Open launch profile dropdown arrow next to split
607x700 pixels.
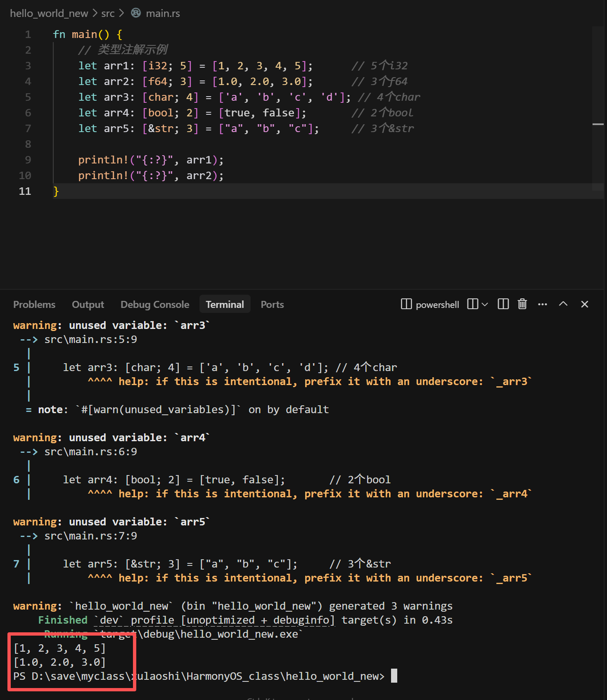coord(485,304)
